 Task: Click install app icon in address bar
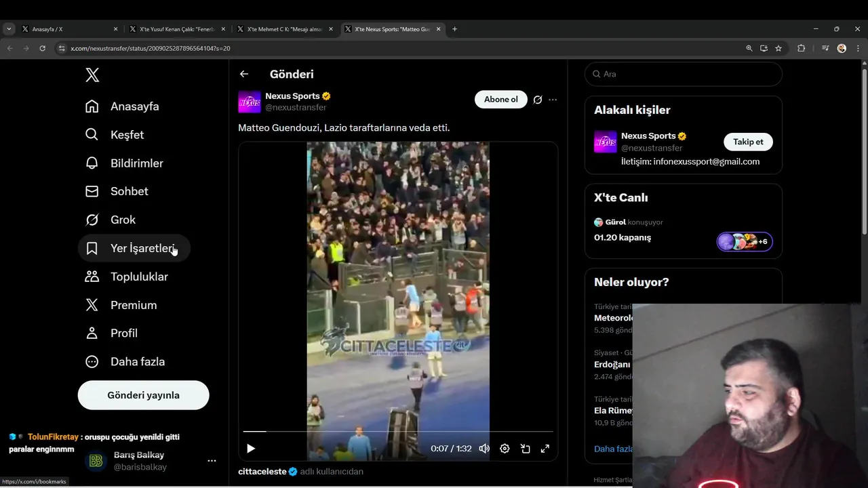[x=764, y=48]
